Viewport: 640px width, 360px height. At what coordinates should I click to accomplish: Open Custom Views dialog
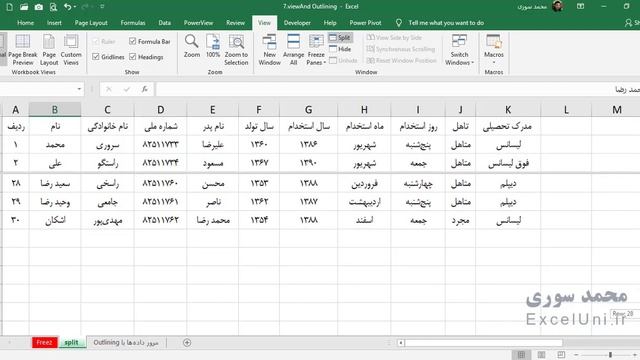(x=71, y=50)
